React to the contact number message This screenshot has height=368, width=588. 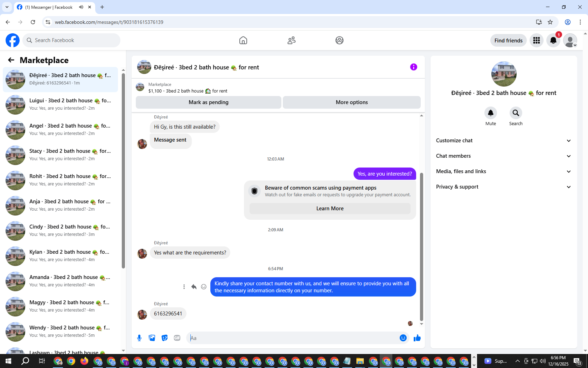204,287
